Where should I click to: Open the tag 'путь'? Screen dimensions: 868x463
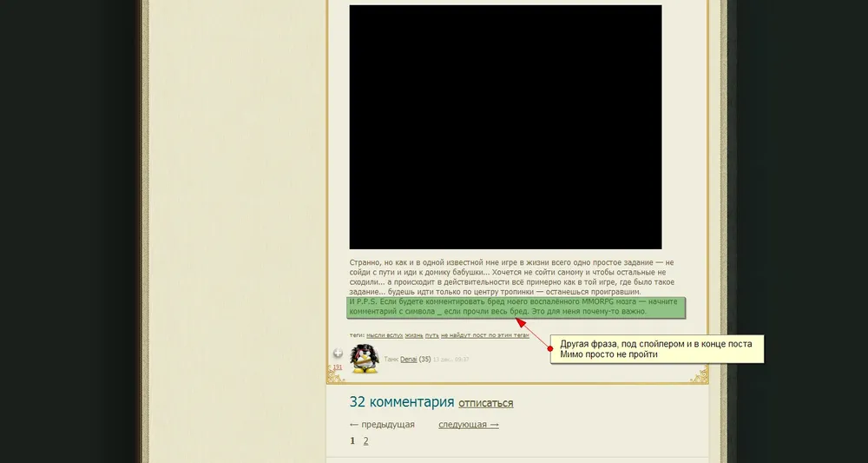431,335
